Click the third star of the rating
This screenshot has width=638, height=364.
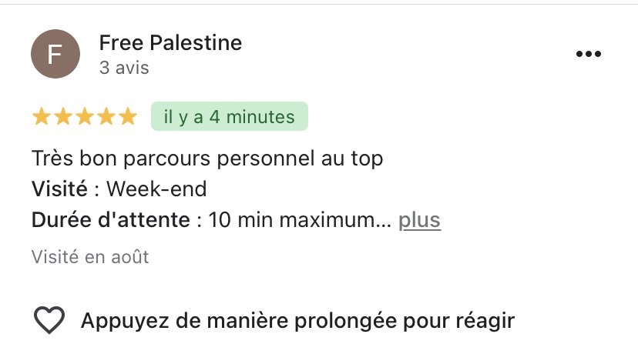coord(84,117)
